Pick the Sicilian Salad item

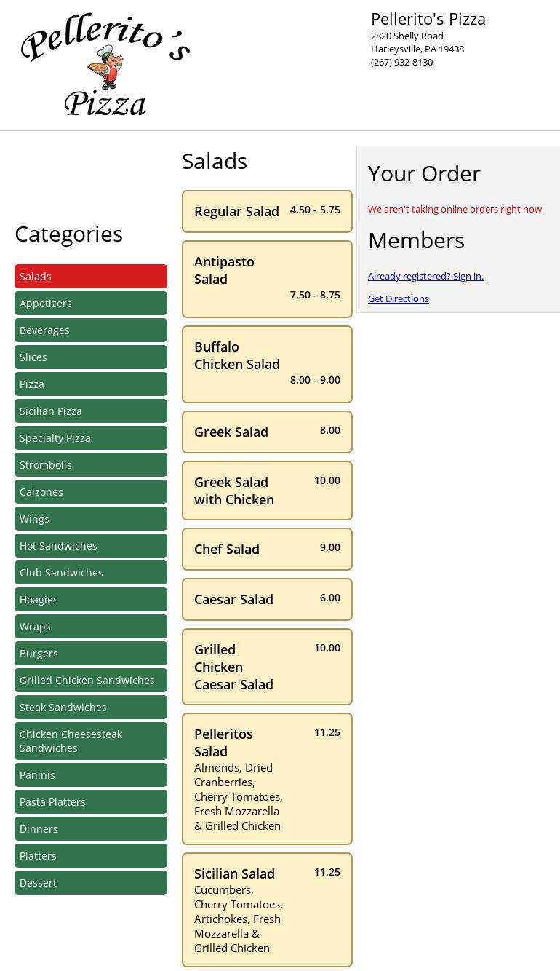[x=267, y=910]
